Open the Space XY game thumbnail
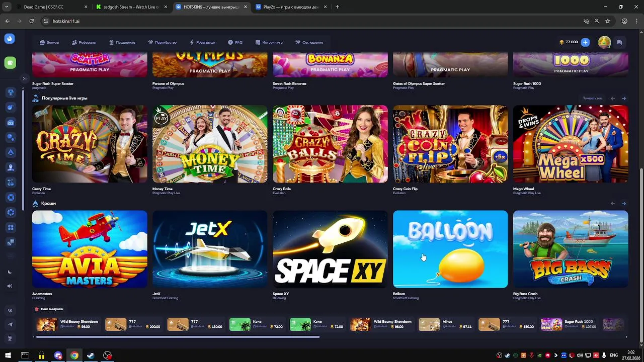Viewport: 644px width, 362px height. point(330,249)
